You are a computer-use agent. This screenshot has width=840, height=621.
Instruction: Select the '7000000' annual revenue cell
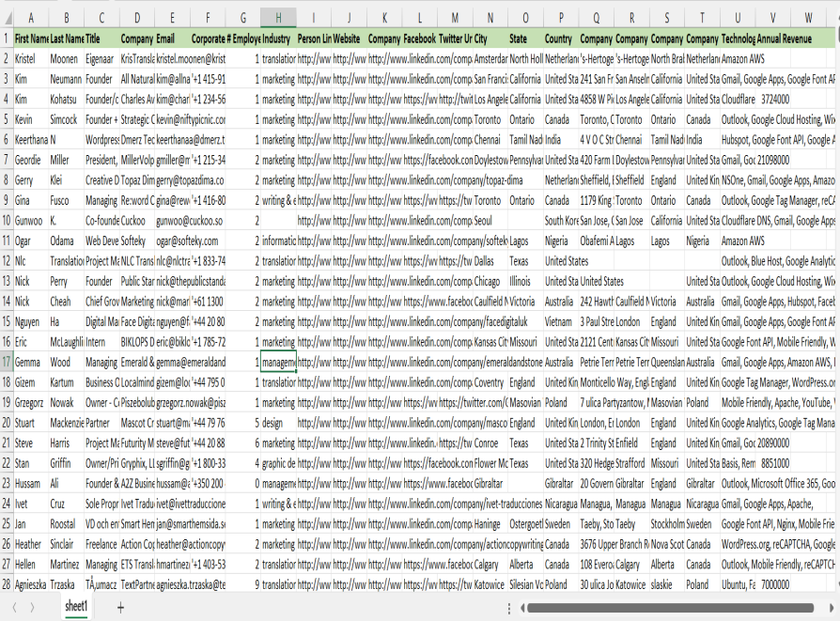click(773, 584)
